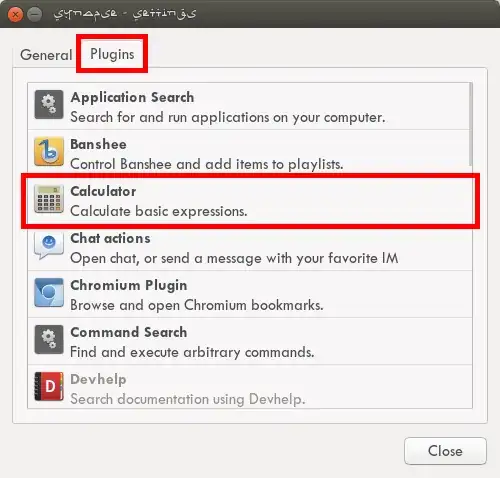This screenshot has width=500, height=478.
Task: Click 'Search for and run applications' description
Action: (228, 117)
